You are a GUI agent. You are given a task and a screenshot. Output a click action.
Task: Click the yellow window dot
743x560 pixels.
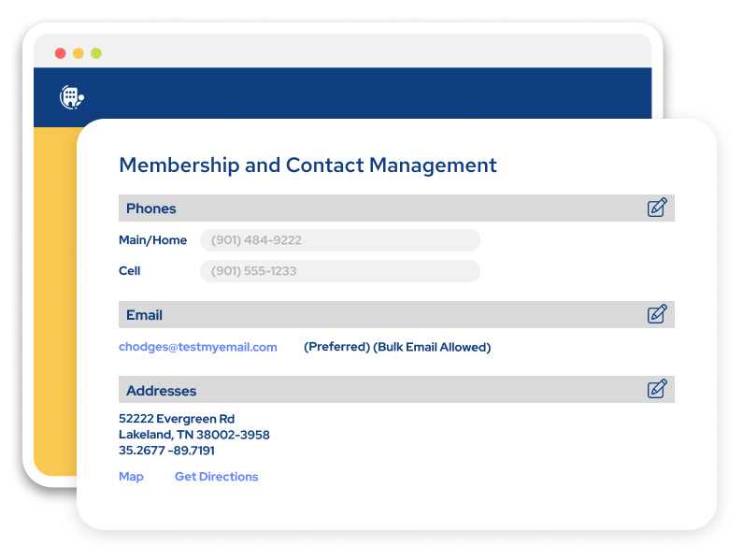pyautogui.click(x=79, y=53)
